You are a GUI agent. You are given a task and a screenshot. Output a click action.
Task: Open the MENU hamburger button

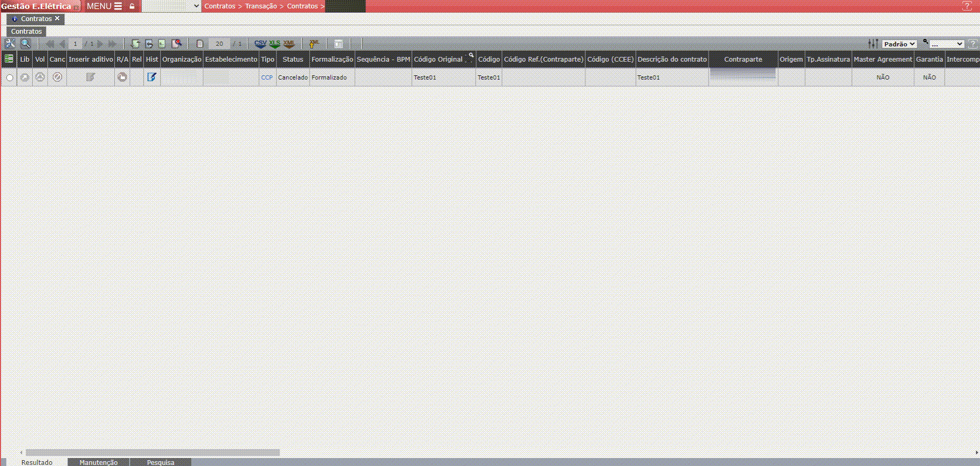tap(104, 6)
